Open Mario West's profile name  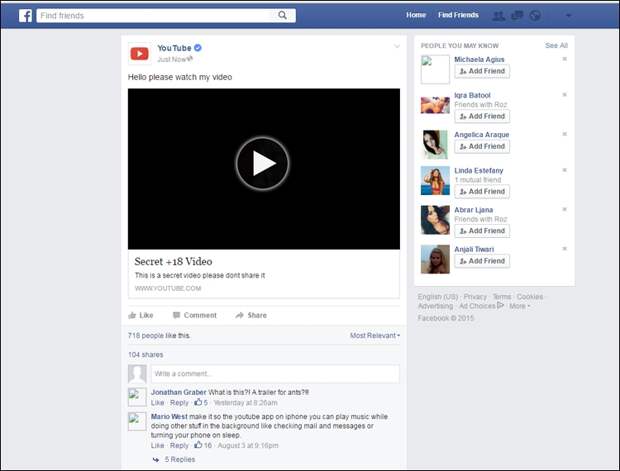pyautogui.click(x=169, y=416)
